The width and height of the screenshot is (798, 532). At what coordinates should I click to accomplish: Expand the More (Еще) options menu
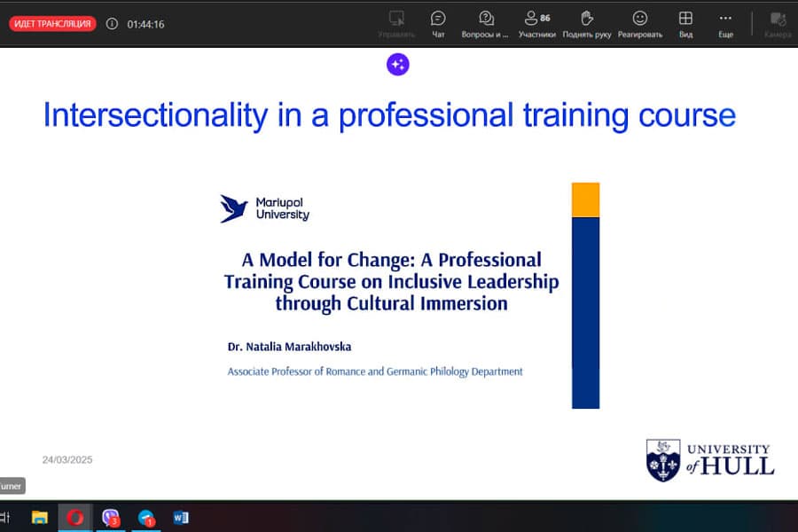click(x=725, y=23)
